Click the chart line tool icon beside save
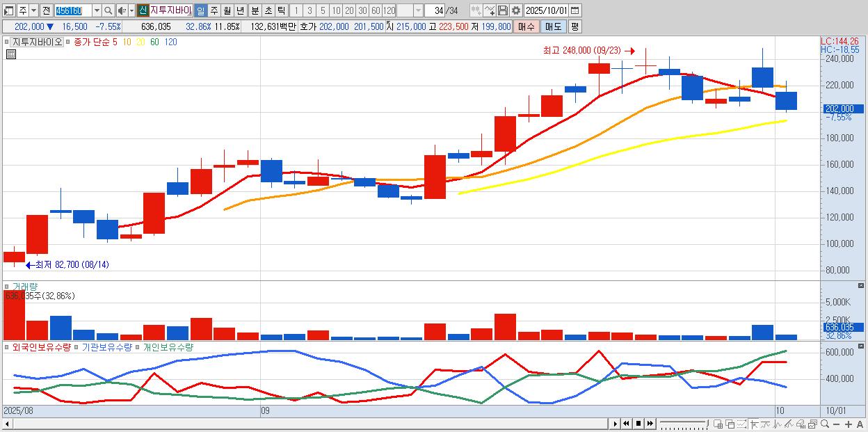Screen dimensions: 868x432 tap(489, 10)
